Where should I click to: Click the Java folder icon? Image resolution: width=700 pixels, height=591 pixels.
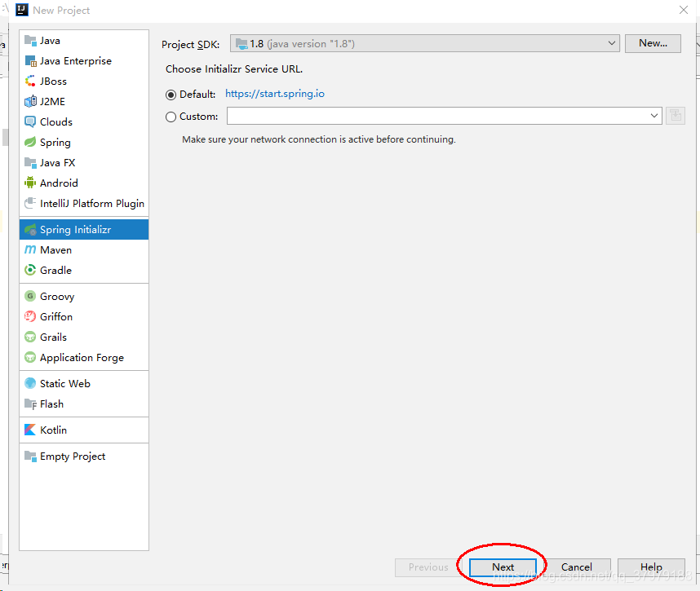(30, 41)
